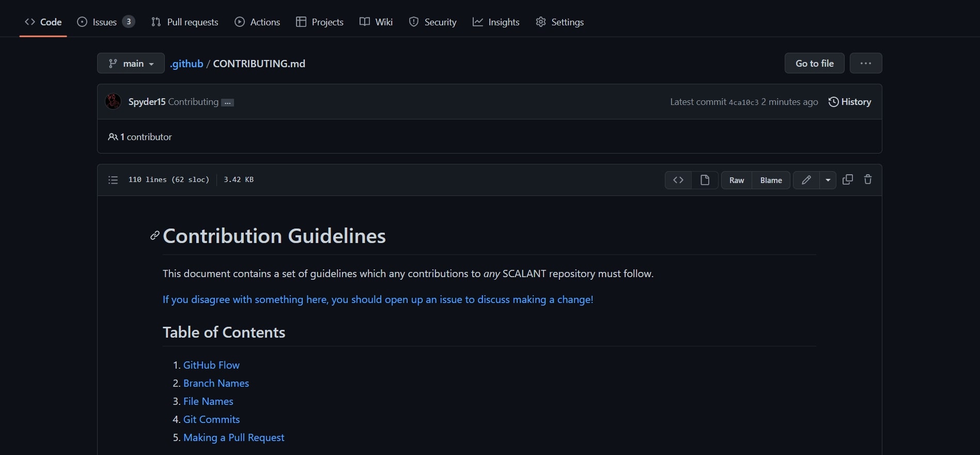The width and height of the screenshot is (980, 455).
Task: Open the Security tab
Action: 433,22
